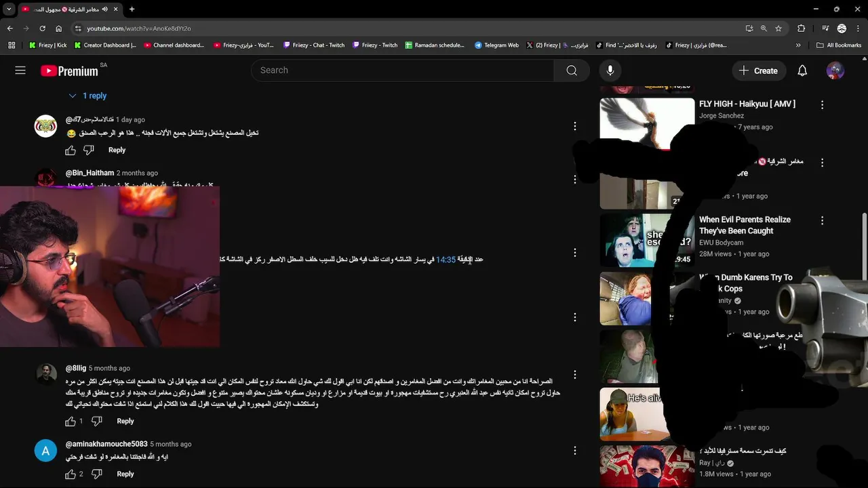The image size is (868, 488).
Task: Open more options on the '1 day ago' comment
Action: pos(575,126)
